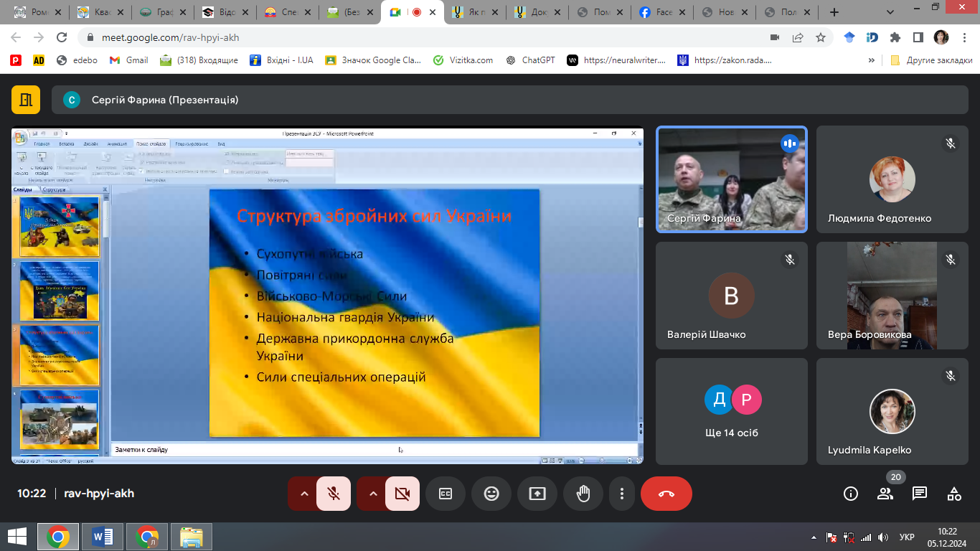Turn on the camera
Viewport: 980px width, 551px height.
pos(402,494)
